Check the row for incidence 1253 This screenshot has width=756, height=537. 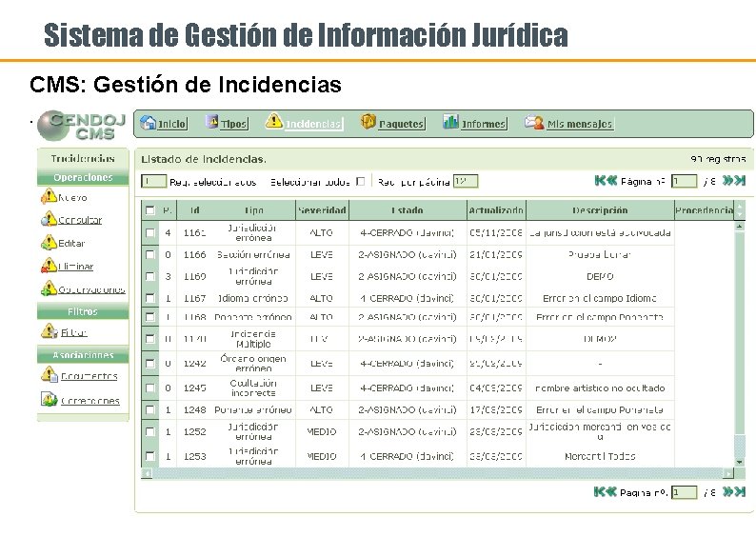click(x=149, y=456)
